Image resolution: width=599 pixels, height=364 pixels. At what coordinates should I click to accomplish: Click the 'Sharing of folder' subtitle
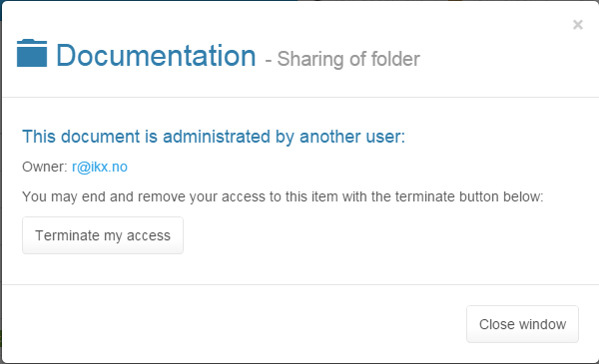(348, 59)
